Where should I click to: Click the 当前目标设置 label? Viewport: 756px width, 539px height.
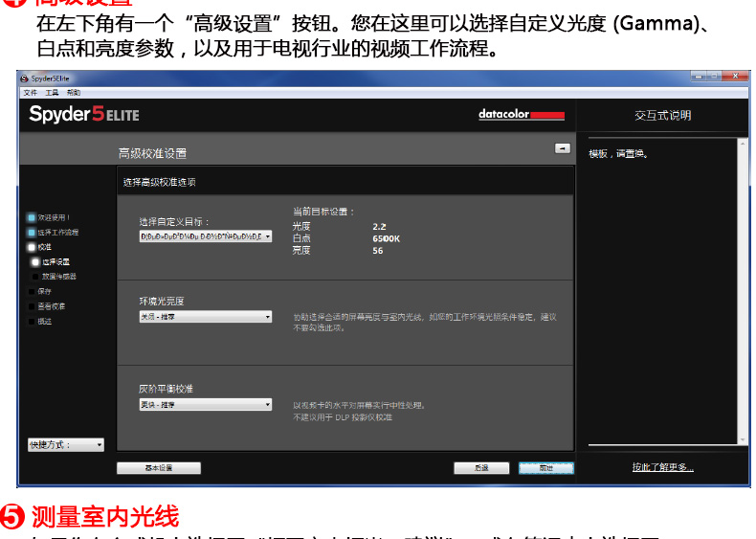[x=323, y=212]
